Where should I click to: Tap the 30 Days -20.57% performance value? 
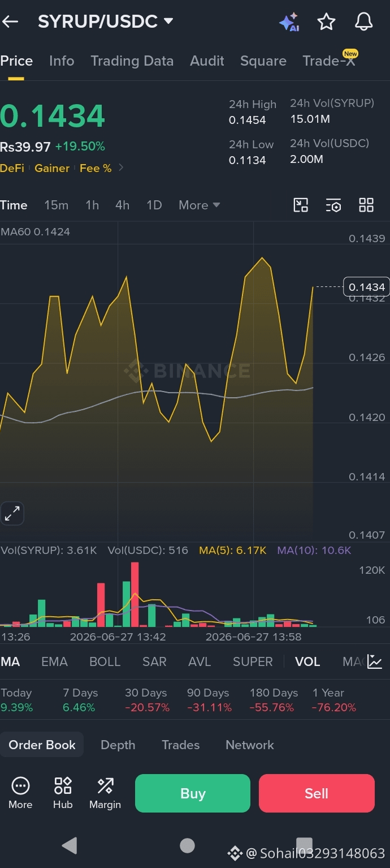pyautogui.click(x=147, y=707)
